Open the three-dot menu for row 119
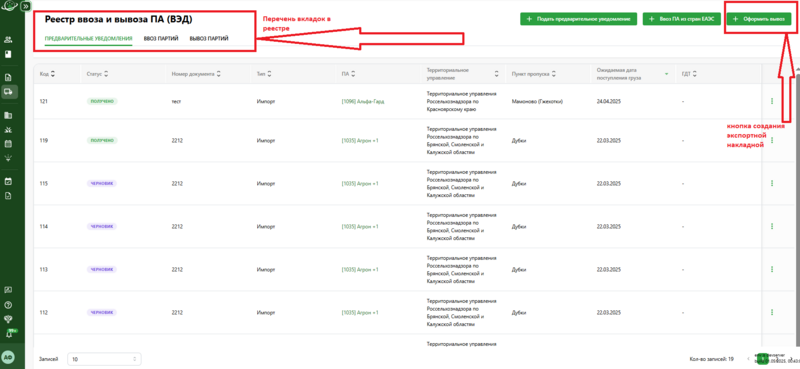The height and width of the screenshot is (369, 800). [771, 140]
